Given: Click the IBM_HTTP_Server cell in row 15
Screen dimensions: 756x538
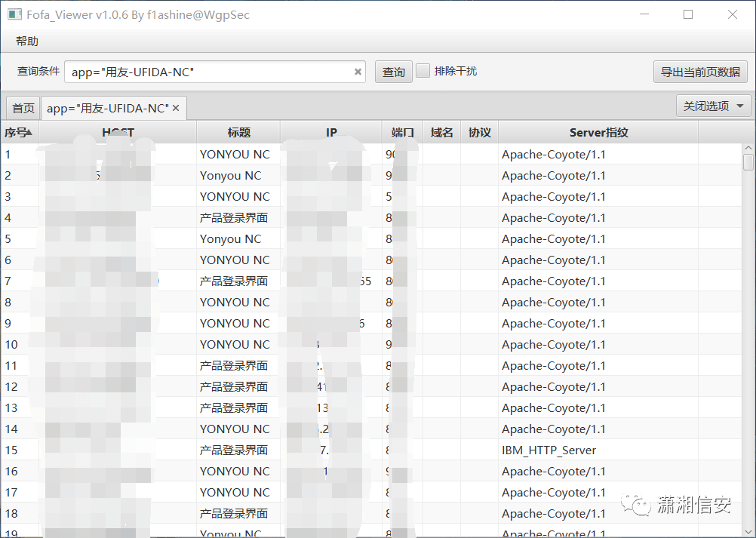Looking at the screenshot, I should [549, 450].
